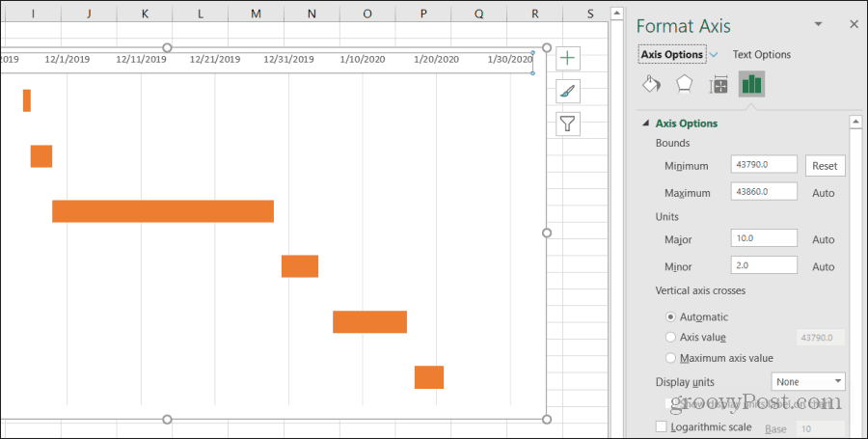Select column header K
Viewport: 868px width, 439px height.
pos(145,14)
